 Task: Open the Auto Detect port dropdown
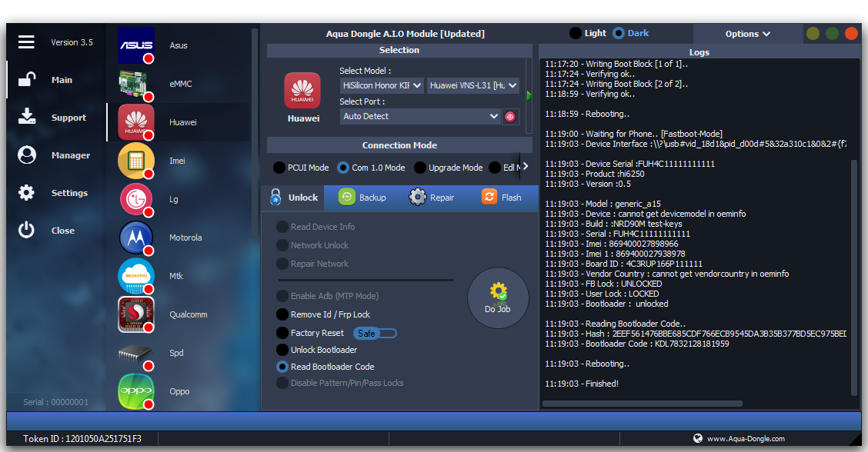420,116
